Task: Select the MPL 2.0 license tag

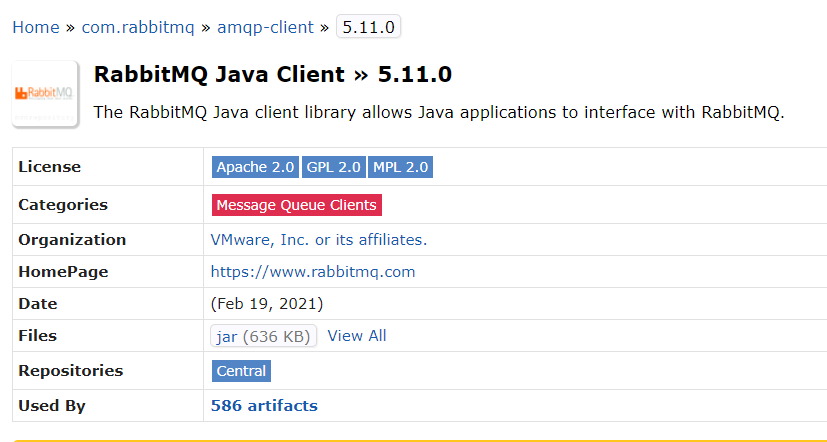Action: [400, 167]
